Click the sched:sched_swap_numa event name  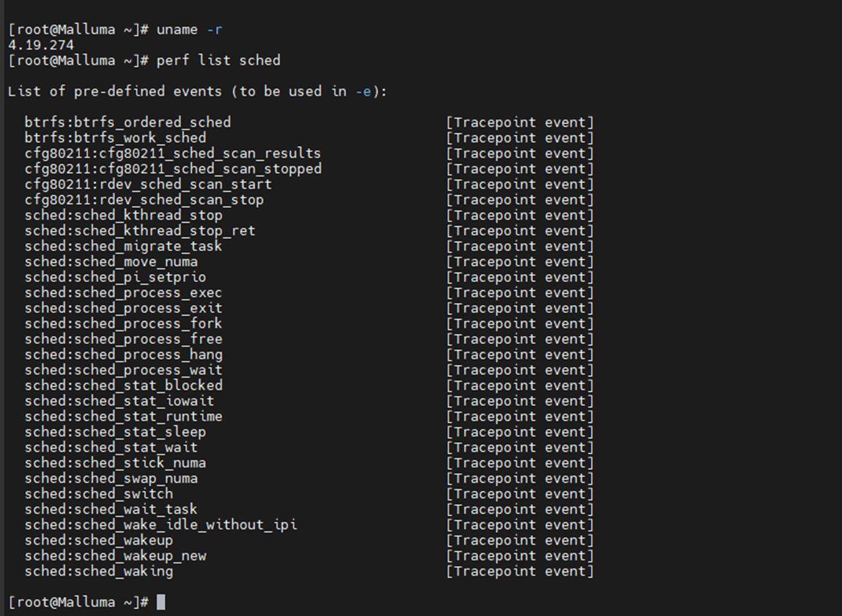(112, 479)
